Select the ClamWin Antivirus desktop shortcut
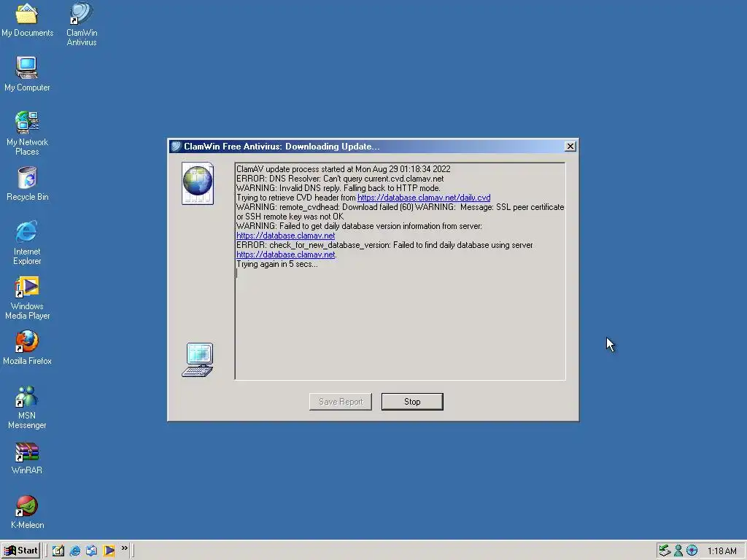747x560 pixels. click(x=82, y=24)
